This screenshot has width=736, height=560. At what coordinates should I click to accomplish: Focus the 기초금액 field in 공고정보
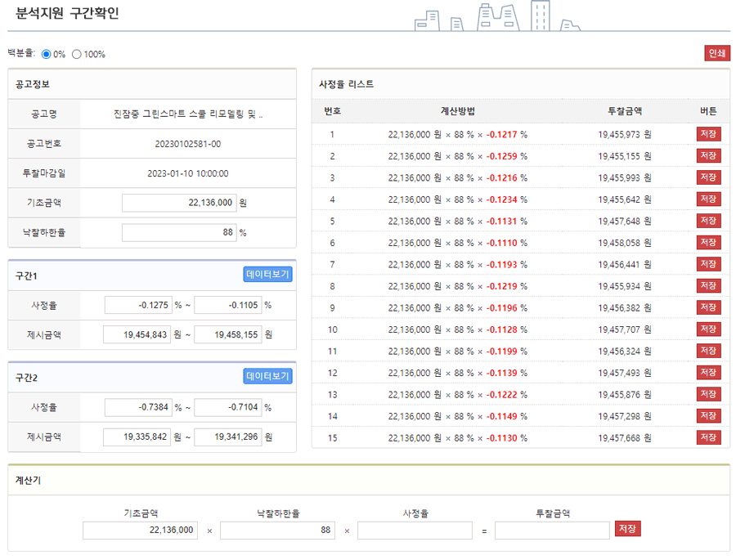pyautogui.click(x=178, y=203)
